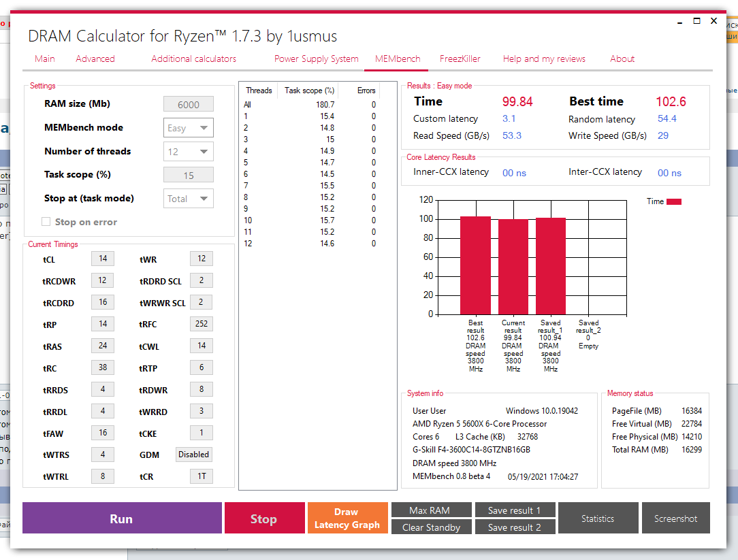Viewport: 738px width, 560px height.
Task: Click the Best time value 102.6
Action: coord(671,101)
